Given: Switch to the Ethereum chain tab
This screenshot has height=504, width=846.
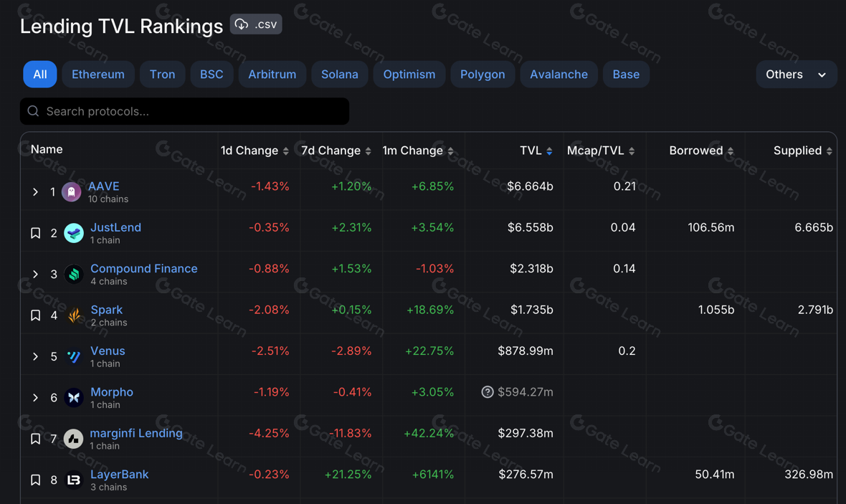Looking at the screenshot, I should pyautogui.click(x=98, y=75).
